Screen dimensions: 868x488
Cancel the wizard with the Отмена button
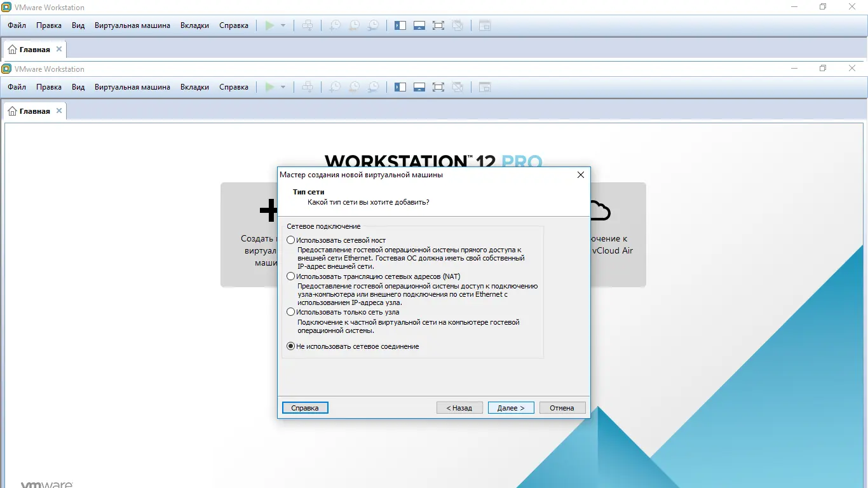562,408
